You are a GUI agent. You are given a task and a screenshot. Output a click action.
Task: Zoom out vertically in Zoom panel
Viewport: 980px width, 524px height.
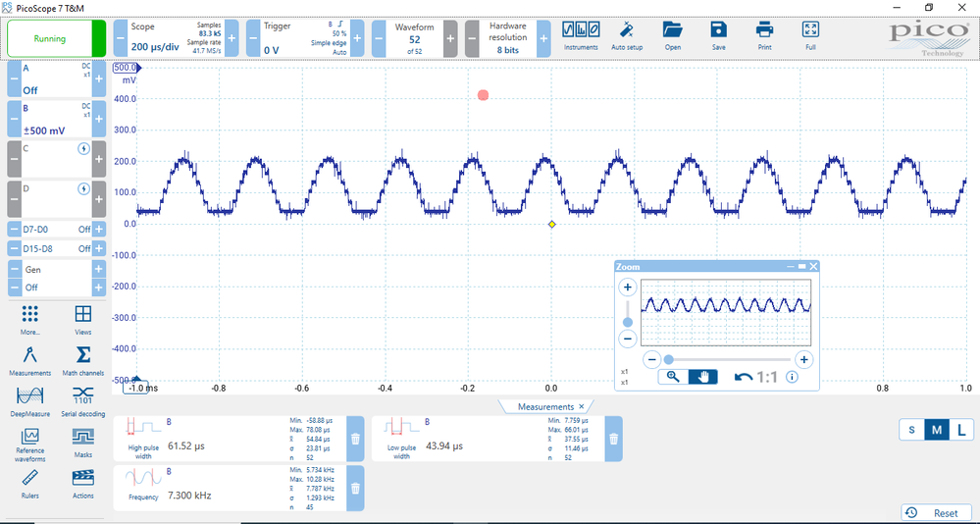pyautogui.click(x=628, y=339)
